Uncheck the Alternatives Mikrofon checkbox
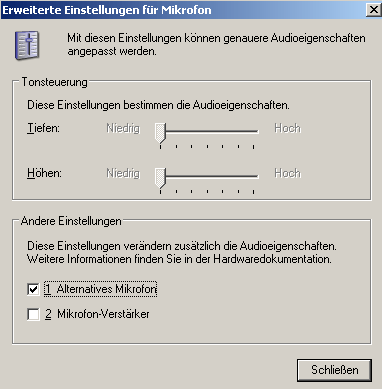 (x=33, y=289)
